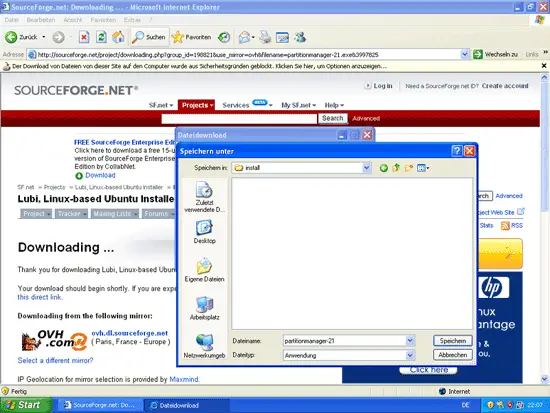Open the My SF.net navigation dropdown
This screenshot has width=550, height=413.
click(x=299, y=105)
